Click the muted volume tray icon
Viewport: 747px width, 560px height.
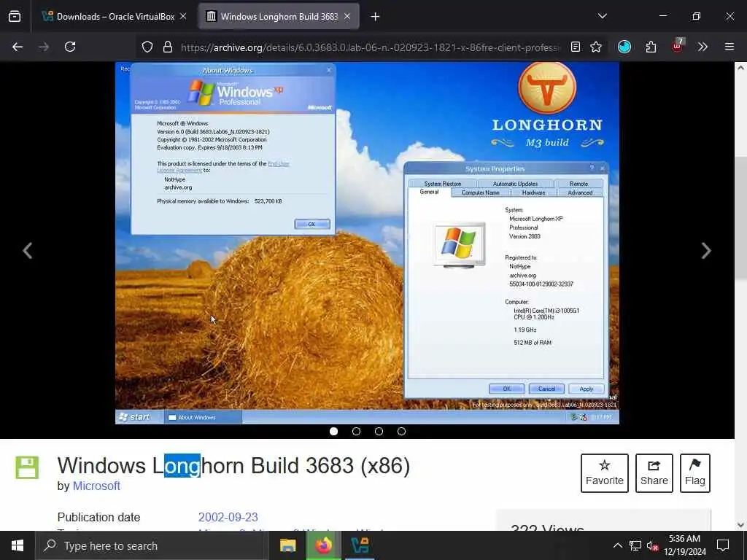653,545
